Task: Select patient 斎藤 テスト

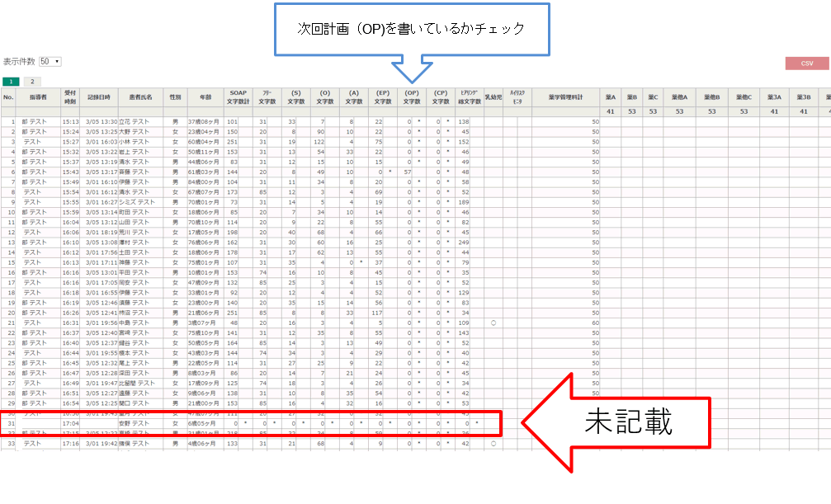Action: [134, 172]
